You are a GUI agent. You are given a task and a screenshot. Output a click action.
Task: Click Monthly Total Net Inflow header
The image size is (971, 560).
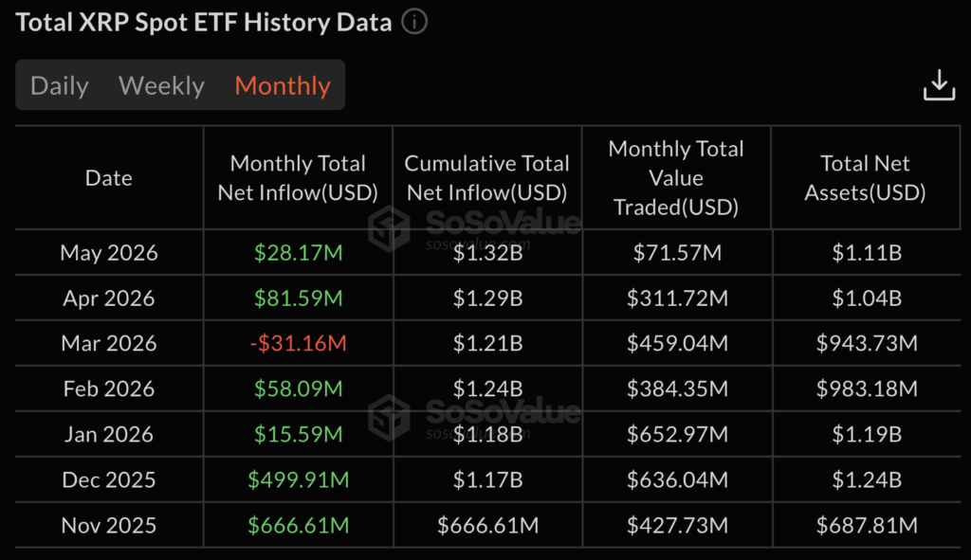click(x=298, y=178)
